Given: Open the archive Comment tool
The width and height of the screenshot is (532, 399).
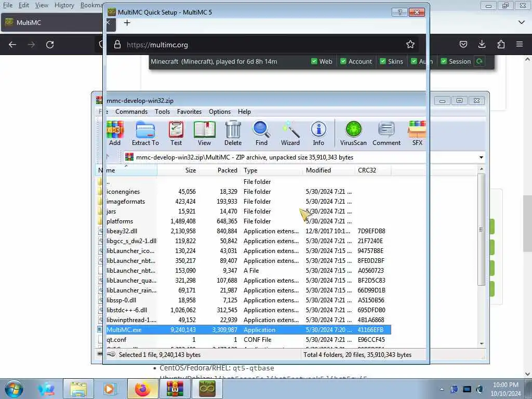Looking at the screenshot, I should 387,133.
